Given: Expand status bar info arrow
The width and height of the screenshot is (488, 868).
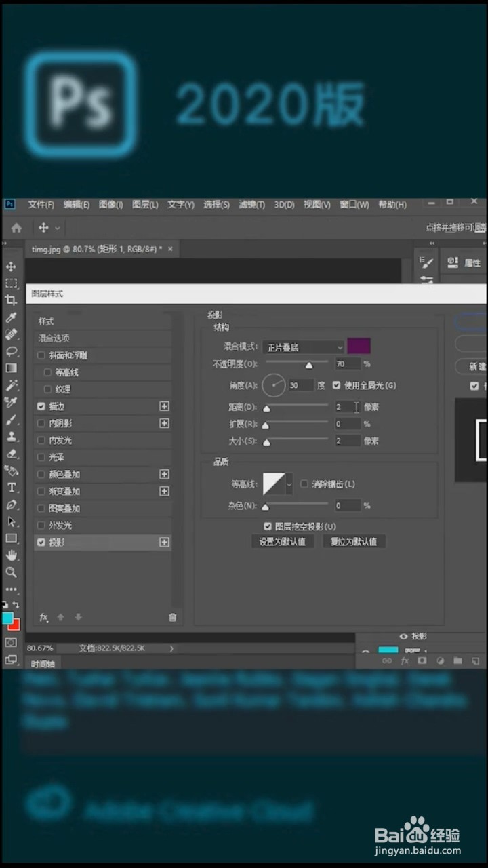Looking at the screenshot, I should click(171, 648).
